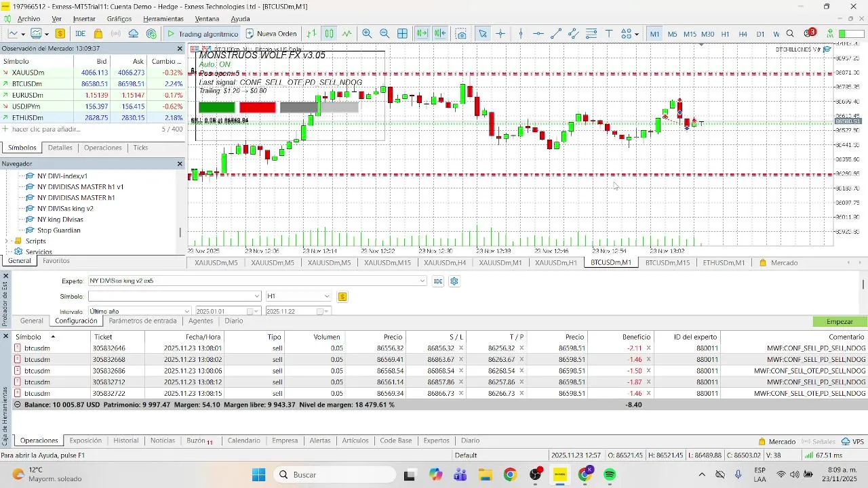Select Stop Guardian expert in Navigator
The image size is (868, 488).
click(58, 230)
